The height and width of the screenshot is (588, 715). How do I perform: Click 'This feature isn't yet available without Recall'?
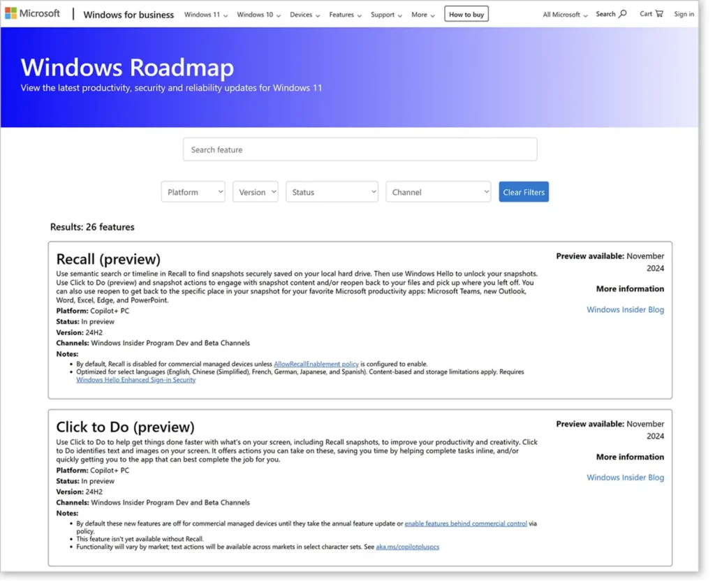coord(140,538)
